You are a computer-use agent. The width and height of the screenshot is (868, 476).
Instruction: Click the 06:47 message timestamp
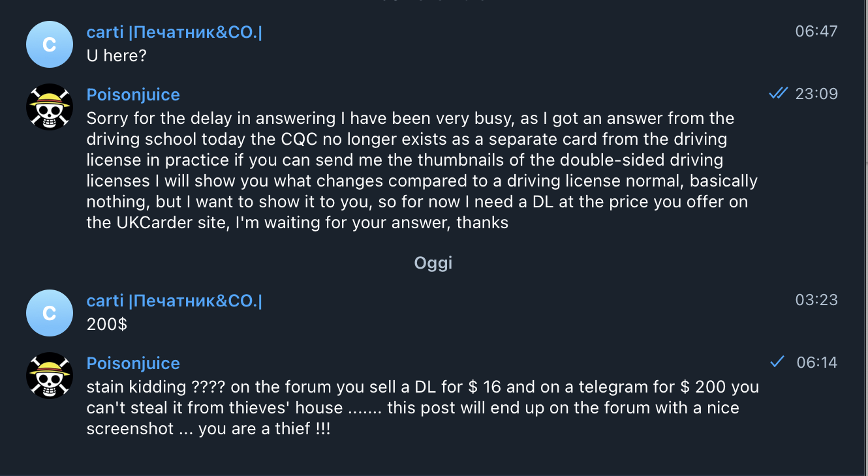[x=816, y=31]
